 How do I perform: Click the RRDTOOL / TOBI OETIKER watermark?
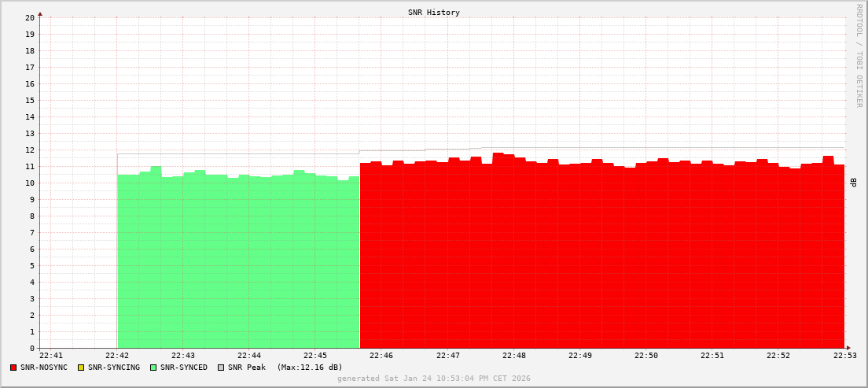click(x=859, y=55)
